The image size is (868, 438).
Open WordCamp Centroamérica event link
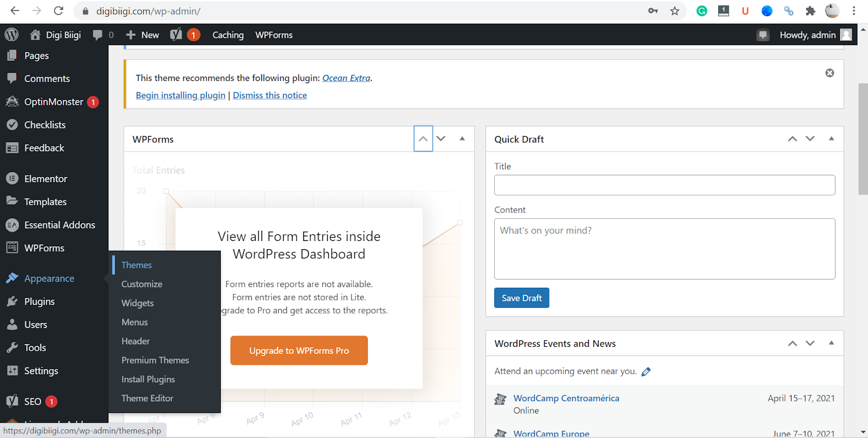tap(566, 398)
